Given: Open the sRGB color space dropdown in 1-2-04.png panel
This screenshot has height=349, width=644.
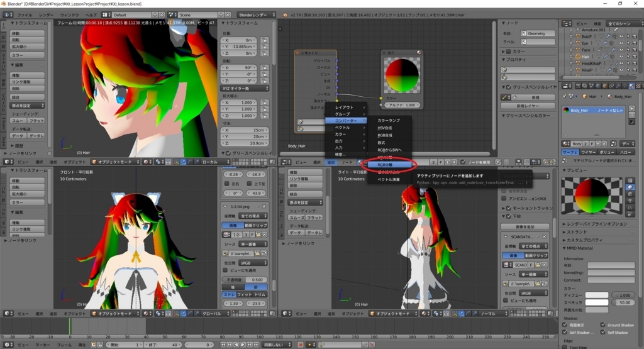Looking at the screenshot, I should (x=253, y=262).
